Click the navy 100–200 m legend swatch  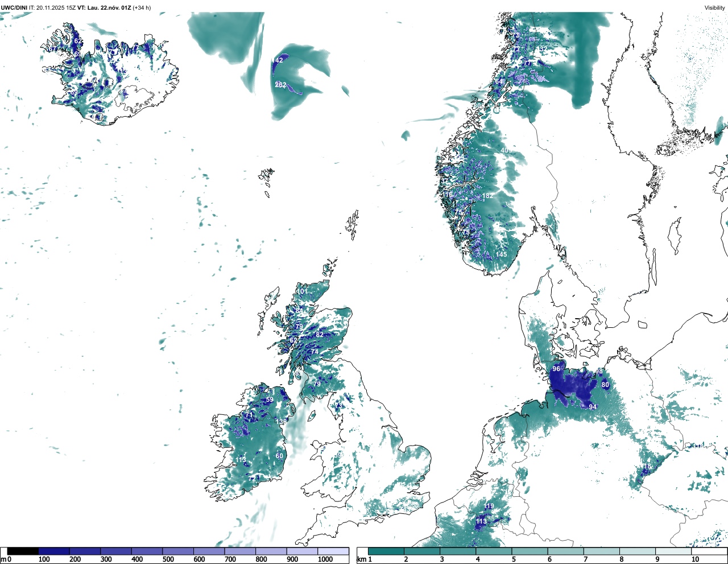click(54, 551)
